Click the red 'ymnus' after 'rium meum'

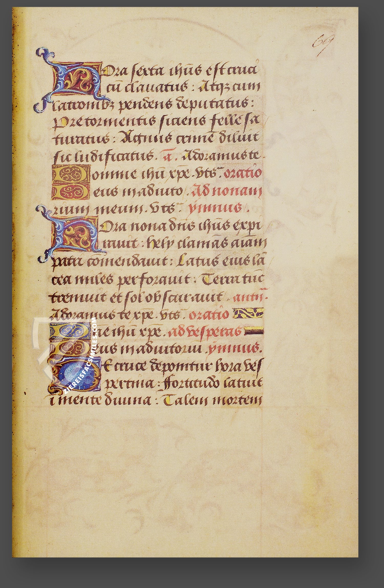[215, 209]
